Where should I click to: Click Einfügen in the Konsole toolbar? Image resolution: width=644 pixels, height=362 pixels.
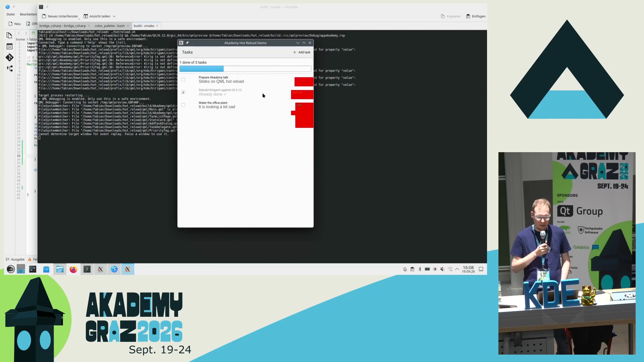pos(476,16)
